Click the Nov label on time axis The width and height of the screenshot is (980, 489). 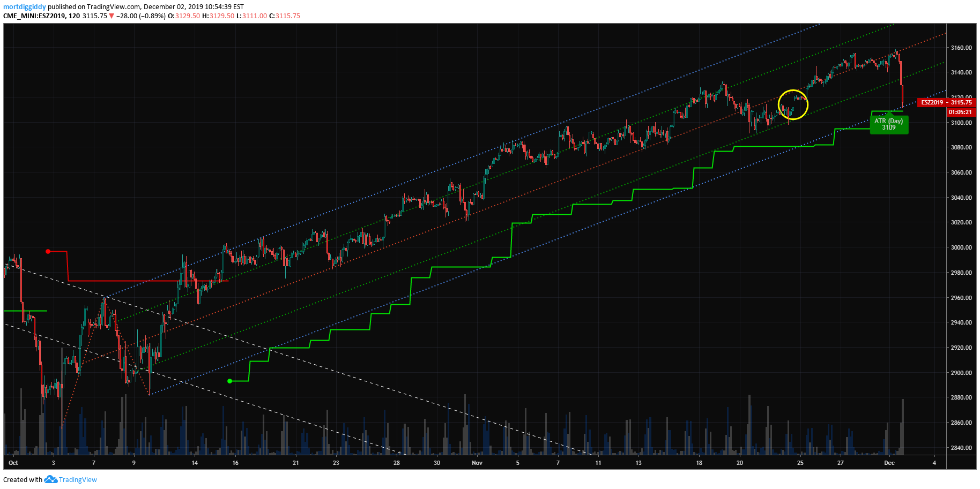pyautogui.click(x=477, y=463)
